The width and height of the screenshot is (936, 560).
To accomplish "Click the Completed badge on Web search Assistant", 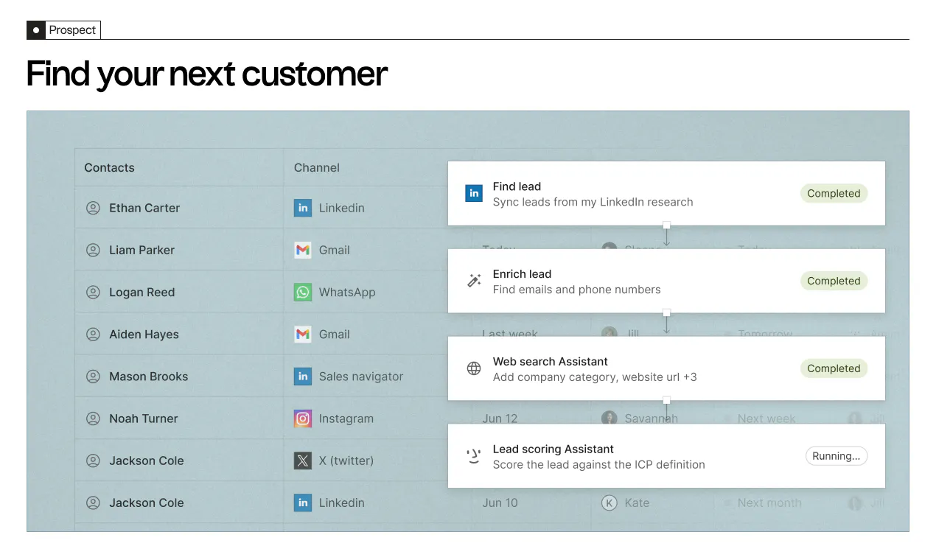I will (x=834, y=368).
